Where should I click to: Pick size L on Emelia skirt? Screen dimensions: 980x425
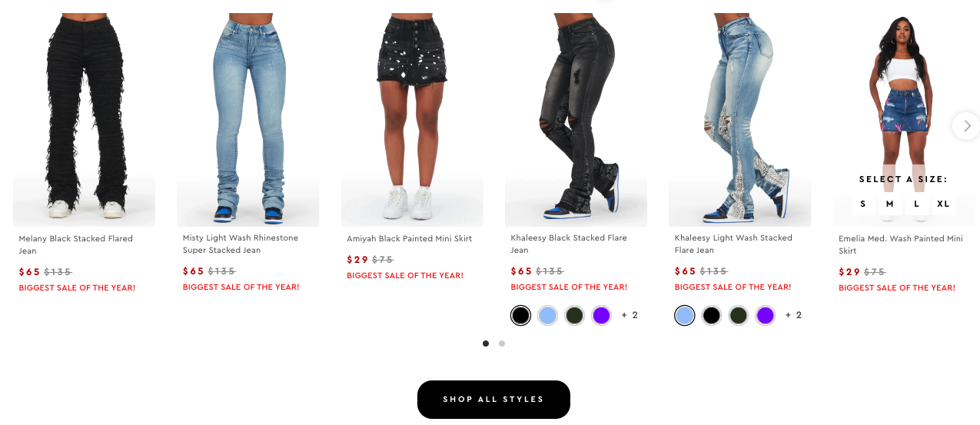(x=916, y=204)
